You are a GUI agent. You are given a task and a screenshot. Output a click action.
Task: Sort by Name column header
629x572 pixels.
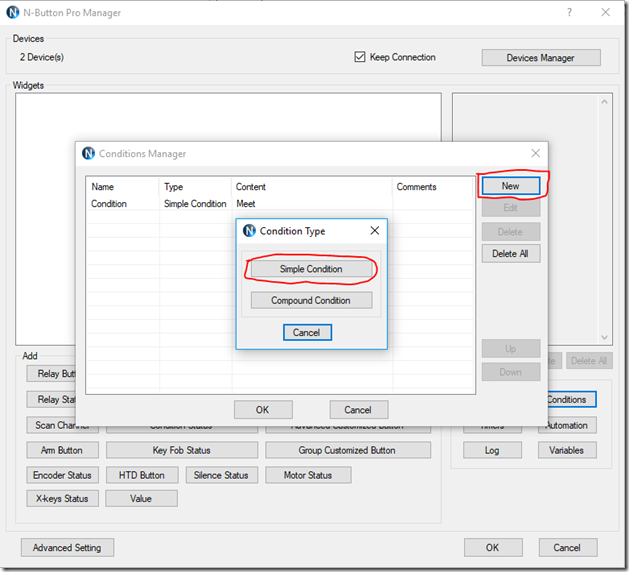(x=122, y=187)
